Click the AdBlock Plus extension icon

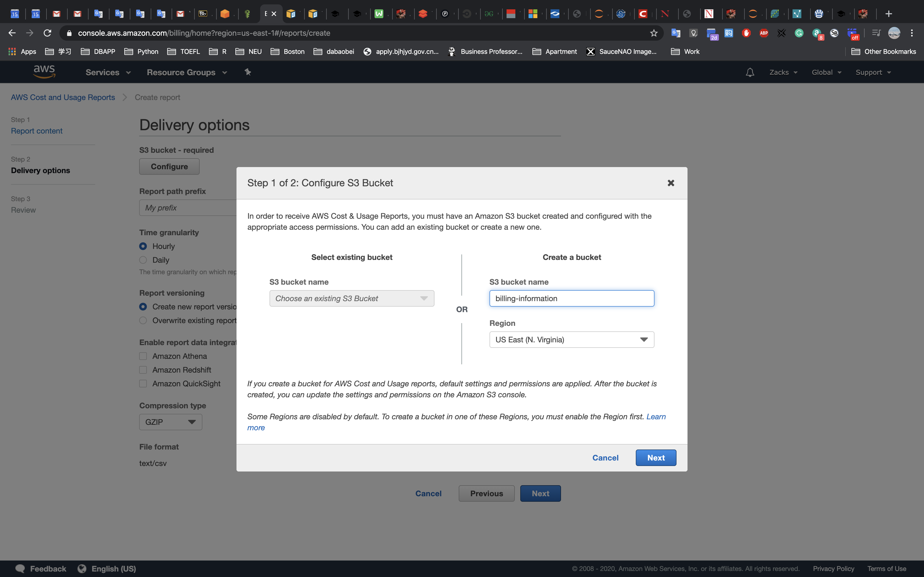click(764, 33)
